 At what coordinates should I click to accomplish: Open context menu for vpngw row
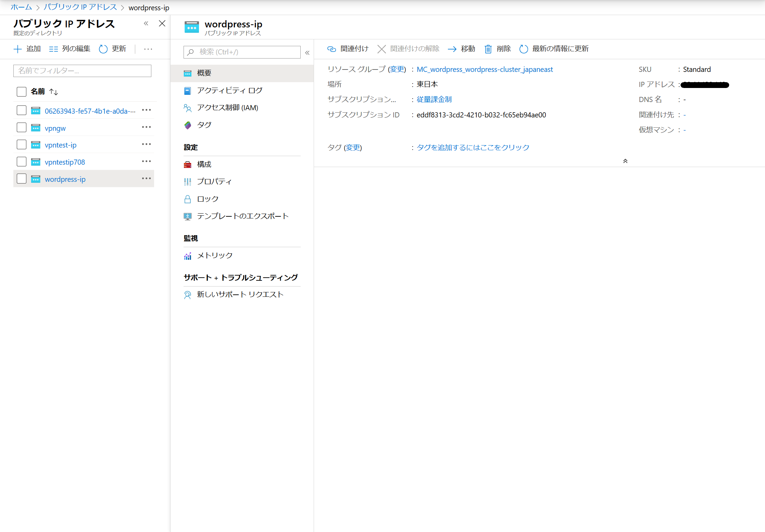click(x=147, y=127)
